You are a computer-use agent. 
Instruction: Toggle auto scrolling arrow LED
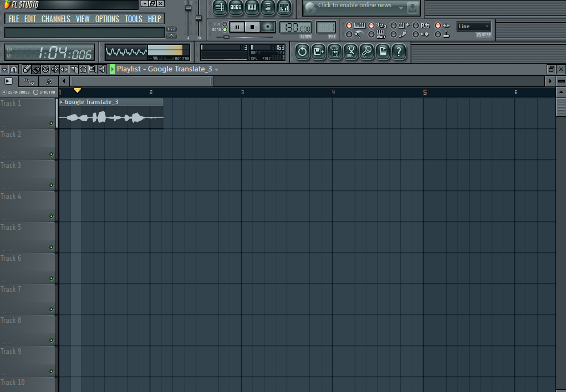pyautogui.click(x=415, y=35)
